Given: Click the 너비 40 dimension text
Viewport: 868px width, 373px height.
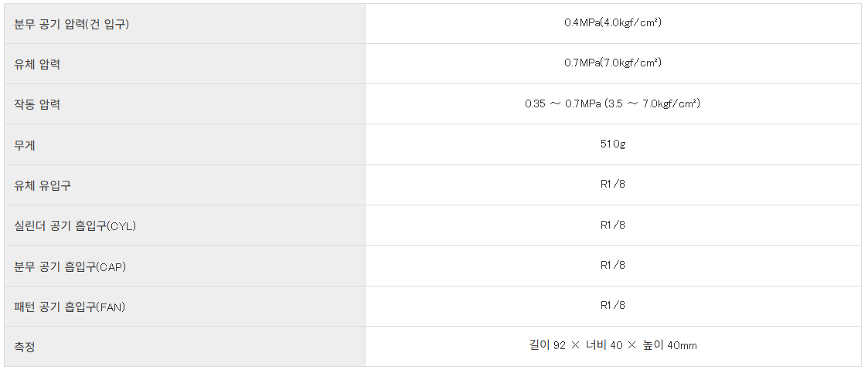Looking at the screenshot, I should click(604, 345).
